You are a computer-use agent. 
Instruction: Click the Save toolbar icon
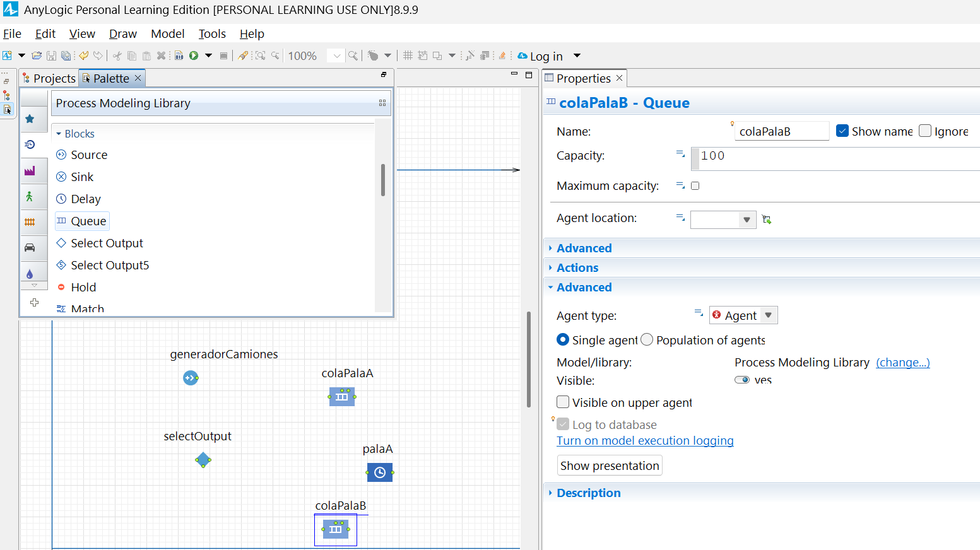[52, 56]
